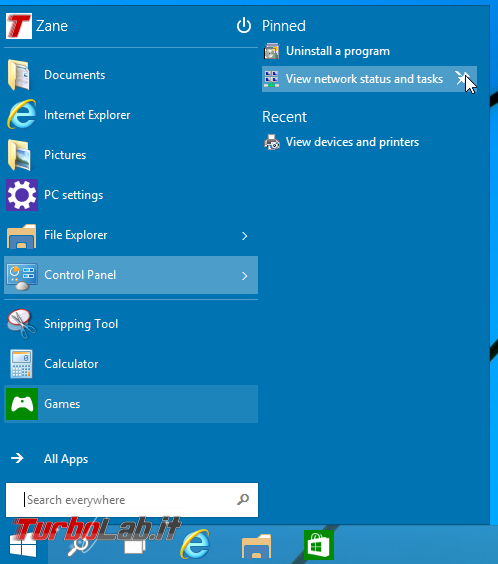The image size is (498, 564).
Task: Click the devices and printers icon
Action: (x=272, y=142)
